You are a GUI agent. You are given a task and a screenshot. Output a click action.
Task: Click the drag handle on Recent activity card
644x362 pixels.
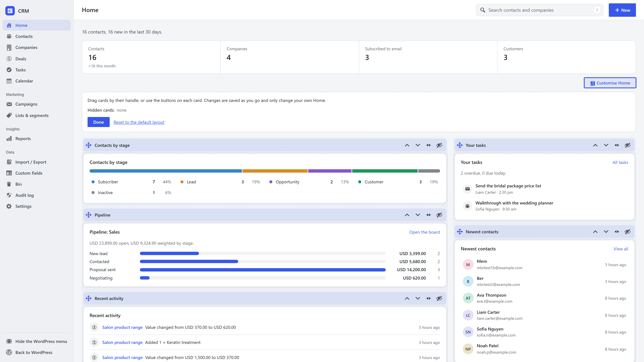(x=89, y=298)
